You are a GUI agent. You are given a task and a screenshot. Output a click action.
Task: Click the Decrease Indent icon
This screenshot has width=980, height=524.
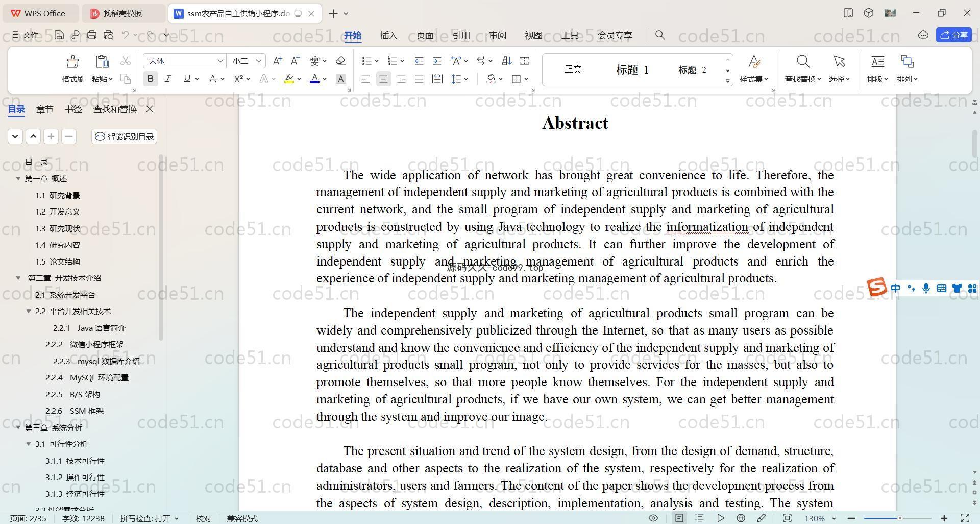pos(419,61)
